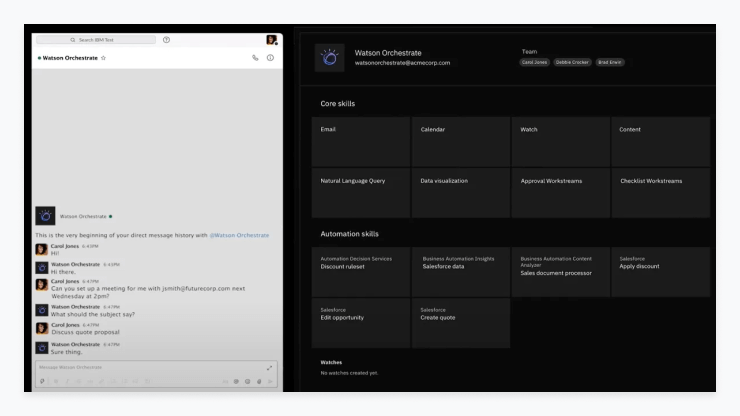Open the user profile avatar menu
Viewport: 740px width, 416px height.
[271, 40]
